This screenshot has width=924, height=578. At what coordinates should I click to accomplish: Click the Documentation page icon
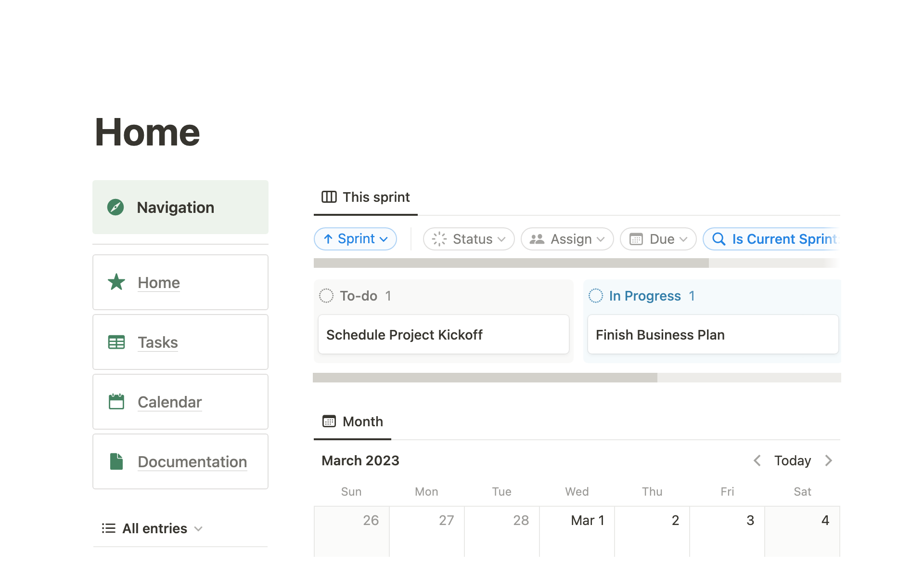click(x=116, y=461)
